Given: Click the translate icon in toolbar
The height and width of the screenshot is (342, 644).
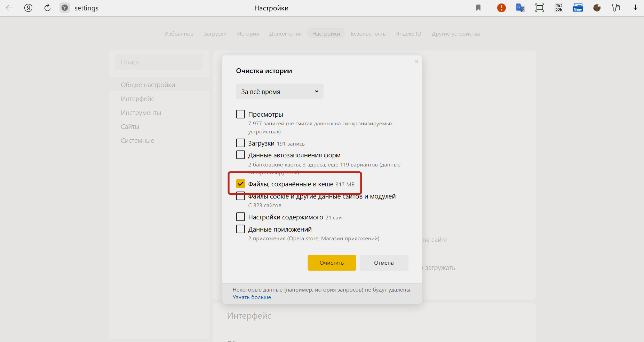Looking at the screenshot, I should click(520, 8).
